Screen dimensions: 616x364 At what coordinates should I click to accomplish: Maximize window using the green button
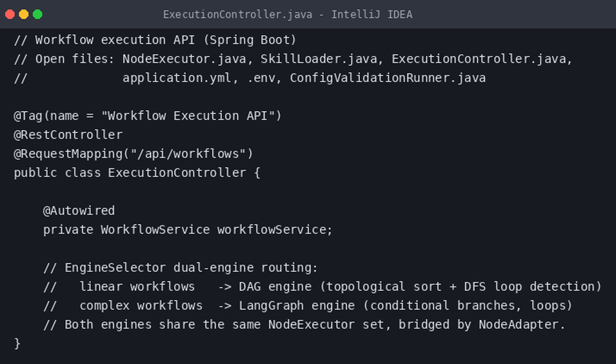(38, 14)
